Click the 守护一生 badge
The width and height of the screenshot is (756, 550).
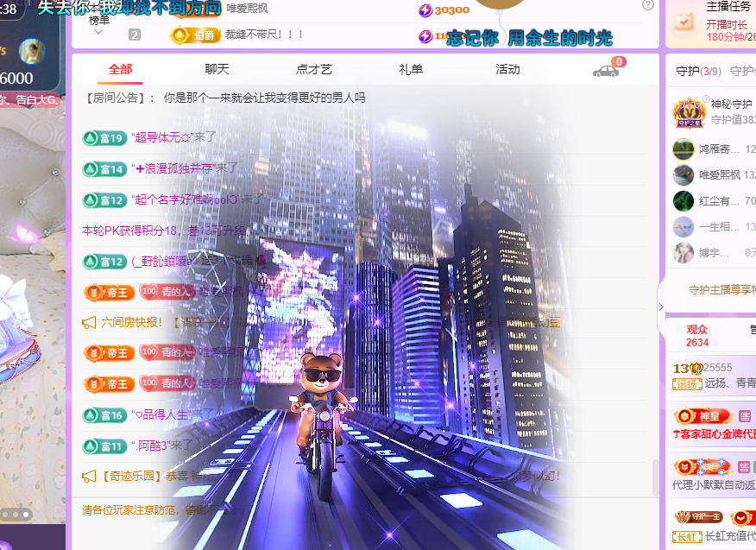(699, 517)
